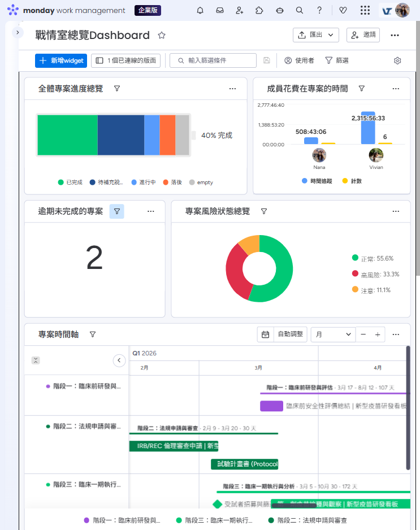The height and width of the screenshot is (530, 420).
Task: Filter the 全體專案進度總覽 widget
Action: [117, 89]
